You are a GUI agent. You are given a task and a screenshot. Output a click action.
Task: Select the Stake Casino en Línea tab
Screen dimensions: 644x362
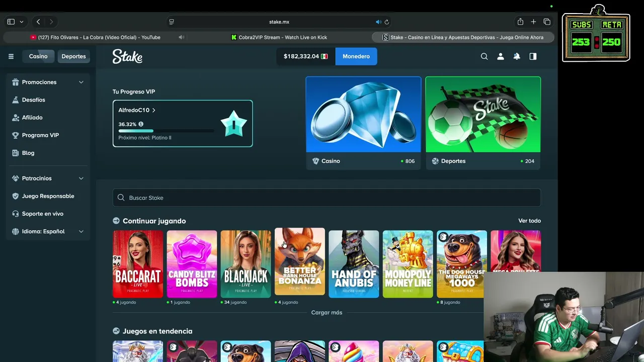pyautogui.click(x=463, y=37)
